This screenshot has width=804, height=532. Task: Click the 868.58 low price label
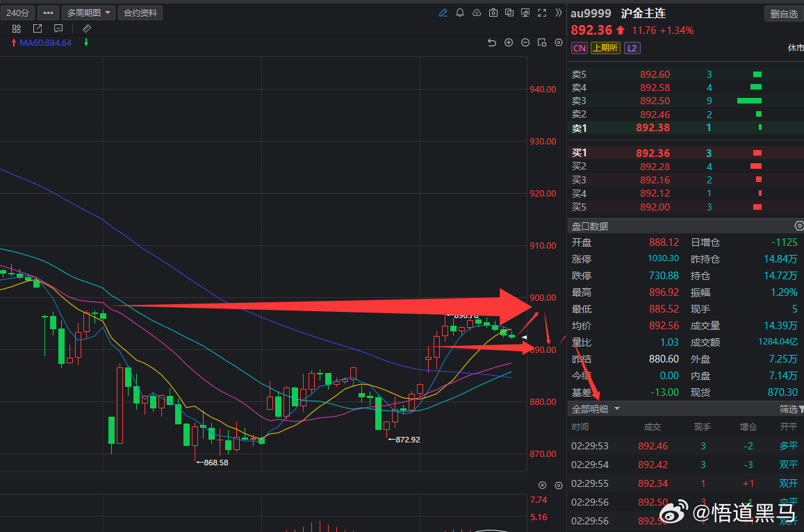(216, 463)
